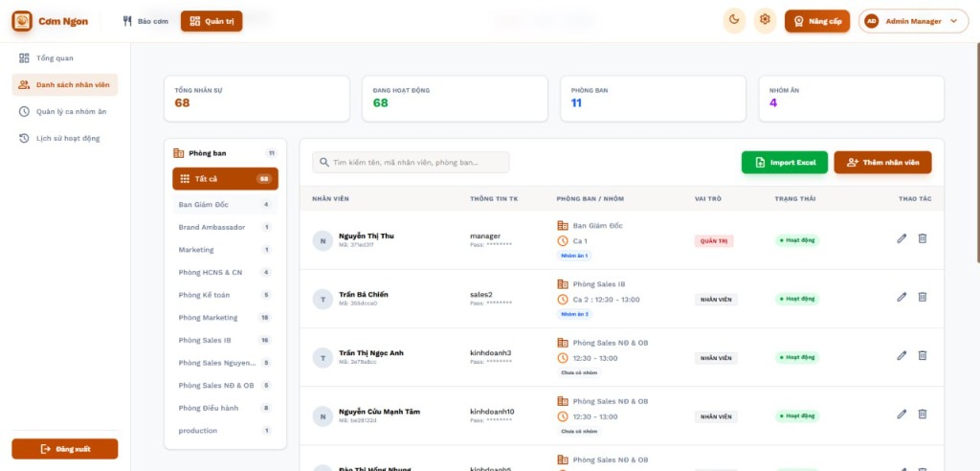Switch to the Báo cơm tab

coord(146,21)
